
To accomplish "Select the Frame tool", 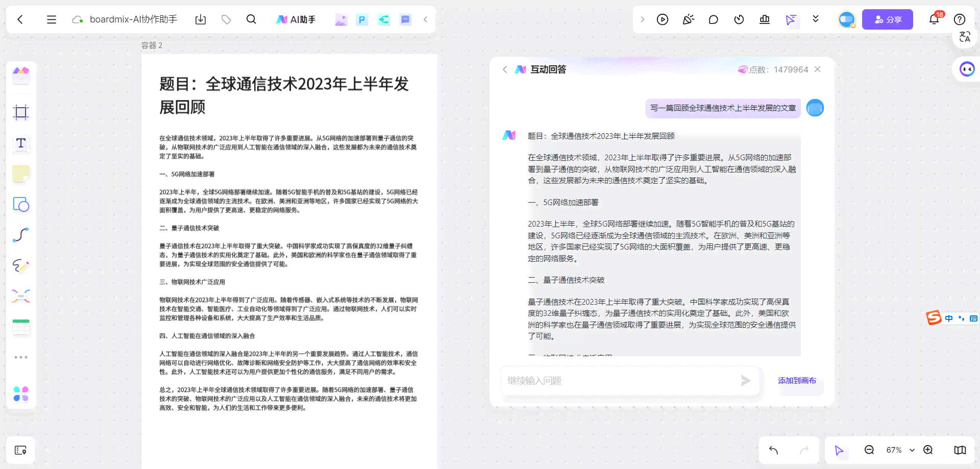I will click(x=21, y=112).
